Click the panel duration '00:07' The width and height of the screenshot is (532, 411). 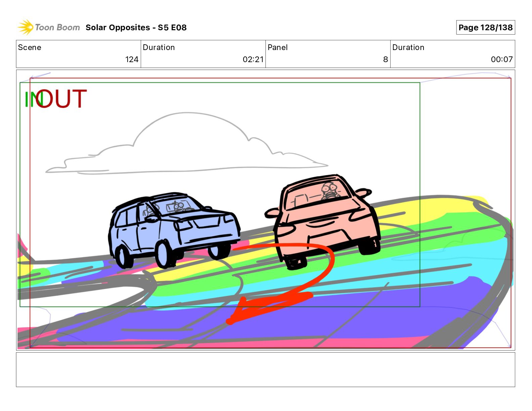(502, 59)
